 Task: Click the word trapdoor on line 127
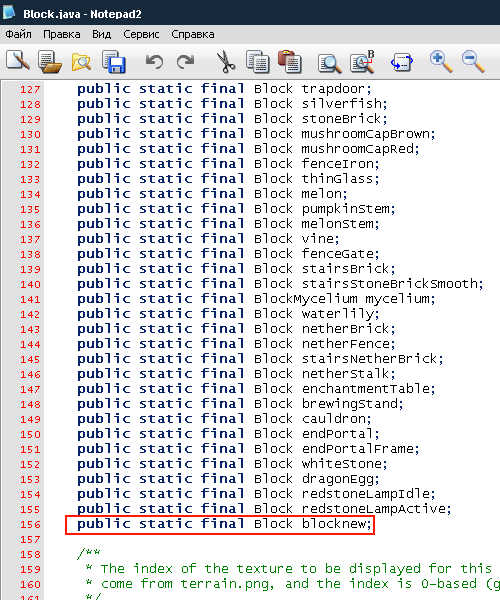(334, 89)
